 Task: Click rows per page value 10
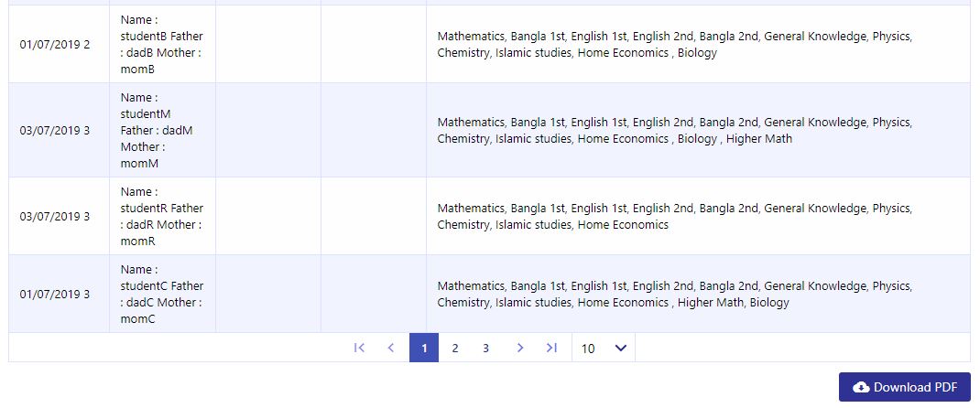[x=588, y=349]
